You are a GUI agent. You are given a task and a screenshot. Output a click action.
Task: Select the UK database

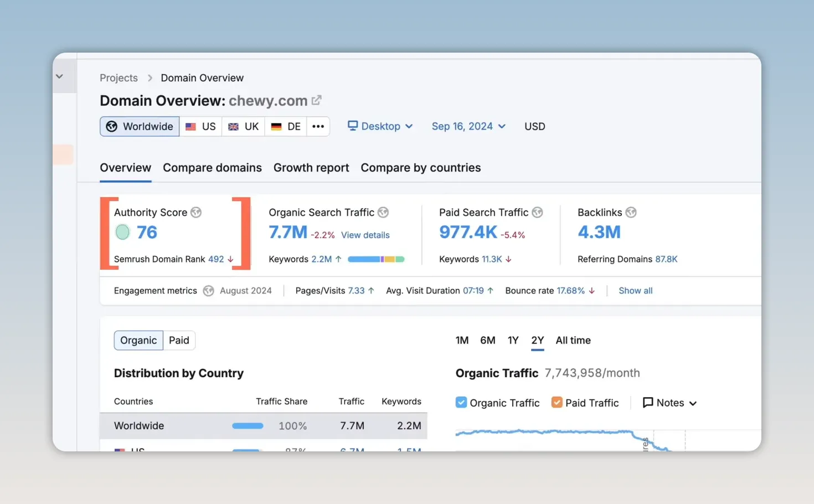point(243,126)
